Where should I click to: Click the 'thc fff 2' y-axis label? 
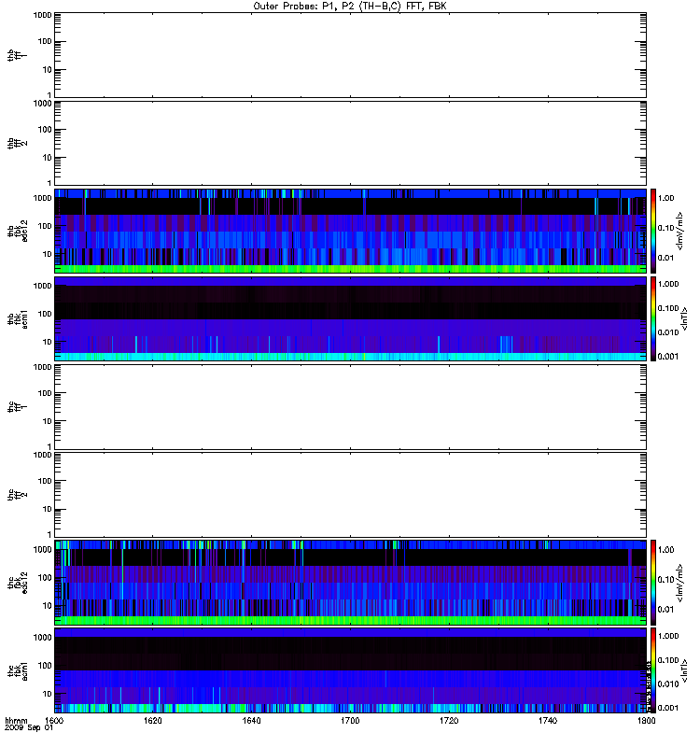17,494
